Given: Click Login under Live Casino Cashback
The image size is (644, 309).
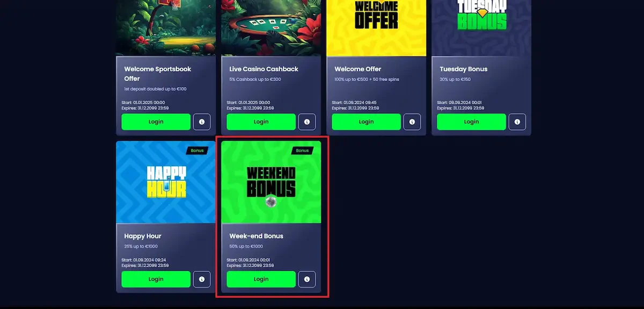Looking at the screenshot, I should tap(261, 122).
